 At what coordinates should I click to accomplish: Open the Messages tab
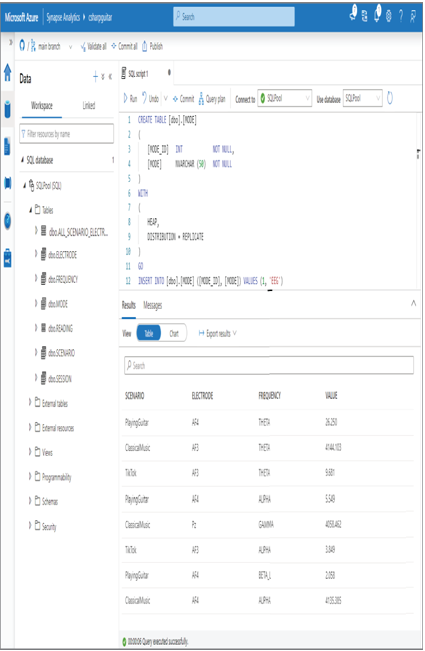coord(152,306)
